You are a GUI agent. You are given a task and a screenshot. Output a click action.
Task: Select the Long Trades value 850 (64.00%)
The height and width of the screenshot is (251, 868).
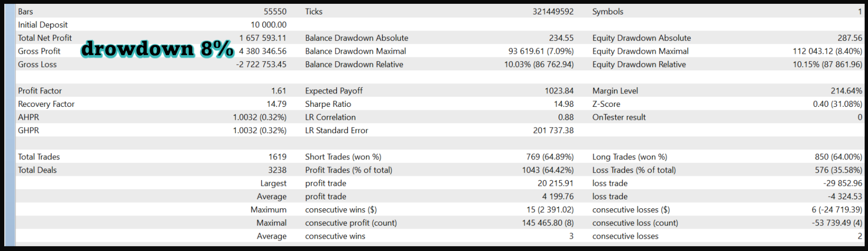pos(838,157)
